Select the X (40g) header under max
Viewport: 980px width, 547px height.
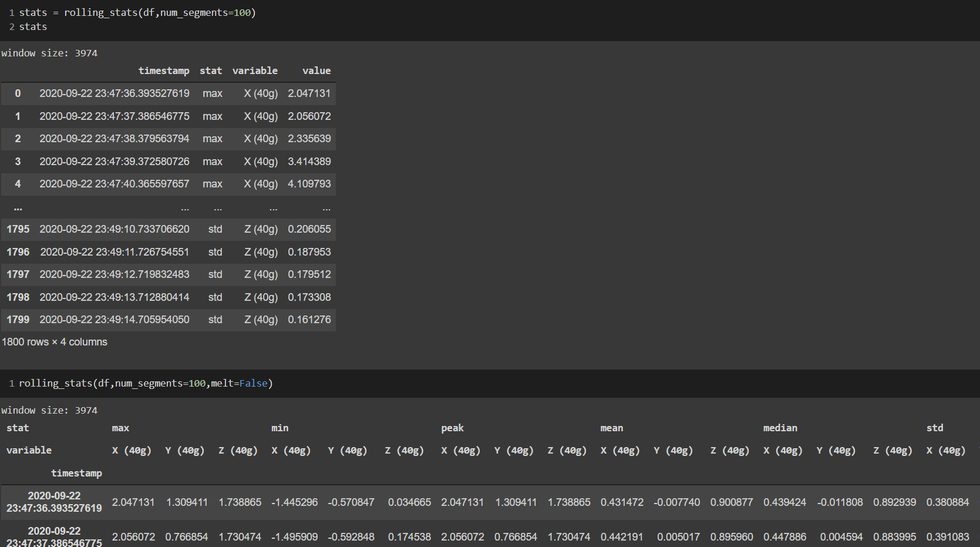coord(131,450)
